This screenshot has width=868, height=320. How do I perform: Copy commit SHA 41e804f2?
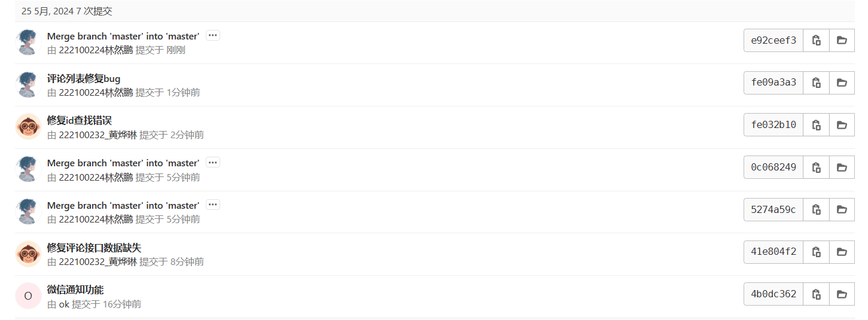point(816,252)
